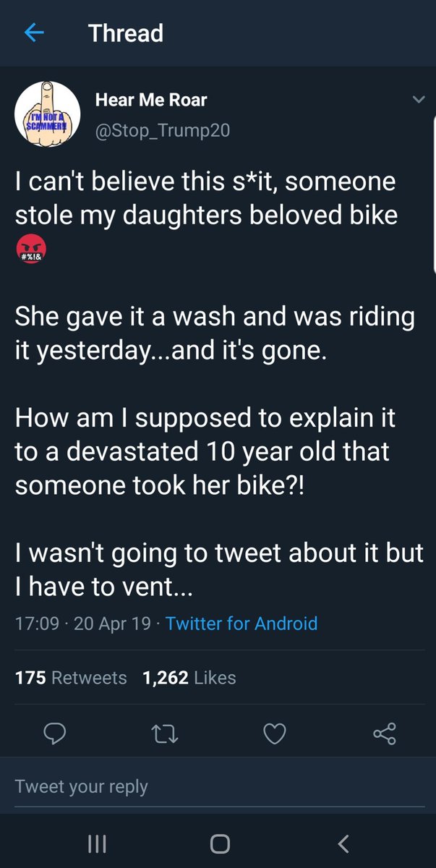This screenshot has height=868, width=436.
Task: Tap the Thread header title
Action: pyautogui.click(x=126, y=33)
